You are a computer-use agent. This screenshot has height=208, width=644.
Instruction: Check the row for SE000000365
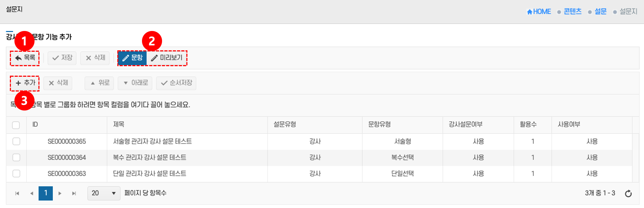tap(16, 141)
